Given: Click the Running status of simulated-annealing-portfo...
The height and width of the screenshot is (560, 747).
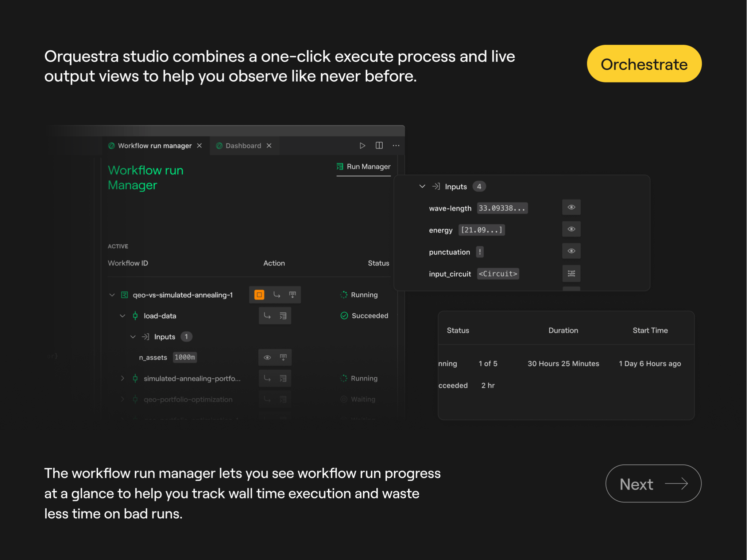Looking at the screenshot, I should click(x=359, y=378).
